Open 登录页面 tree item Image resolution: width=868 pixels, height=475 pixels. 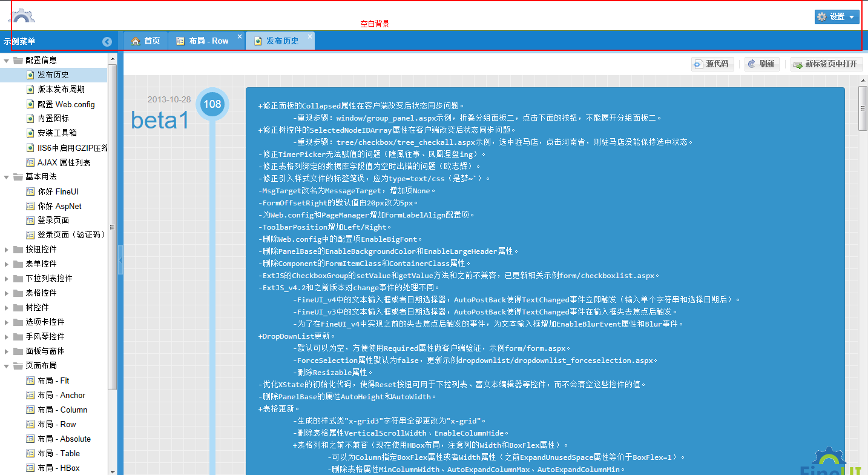point(53,220)
